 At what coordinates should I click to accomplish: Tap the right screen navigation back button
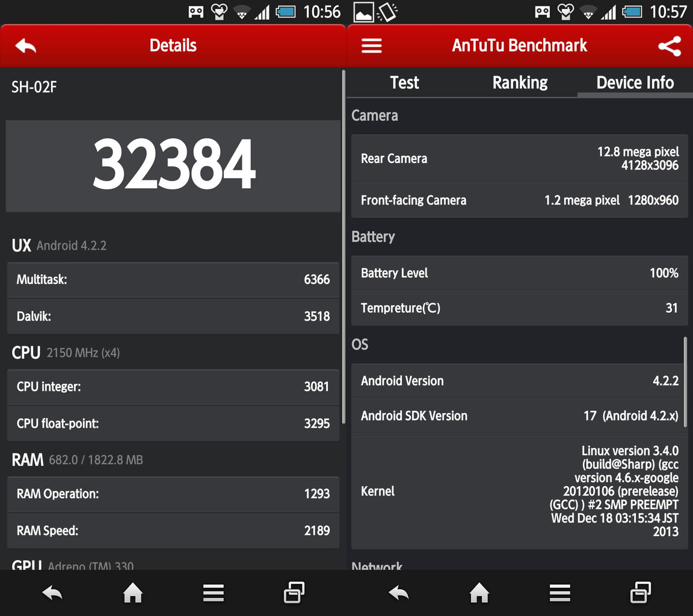399,593
